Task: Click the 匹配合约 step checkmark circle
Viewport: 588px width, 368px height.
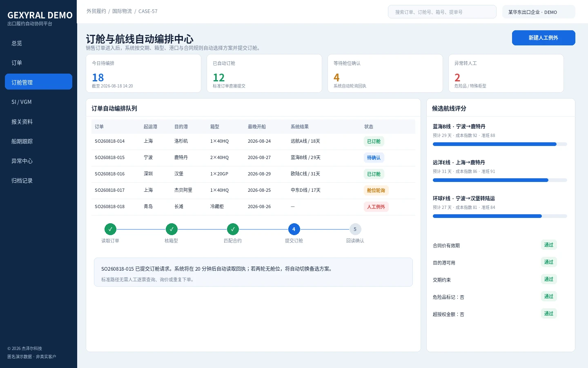Action: (233, 229)
